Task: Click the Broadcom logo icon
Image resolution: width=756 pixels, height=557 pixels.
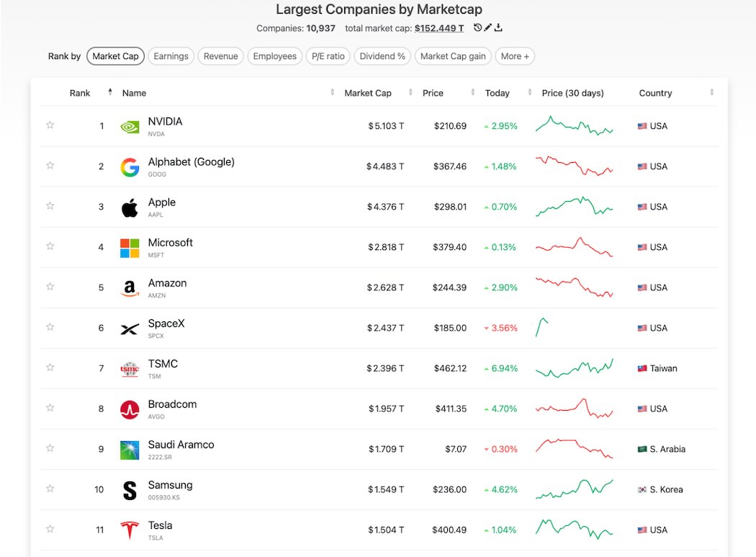Action: (130, 410)
